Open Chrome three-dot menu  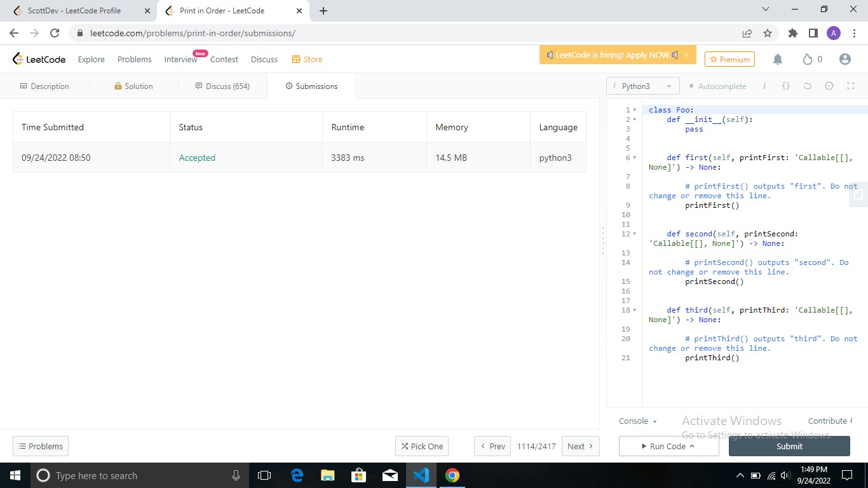(854, 33)
